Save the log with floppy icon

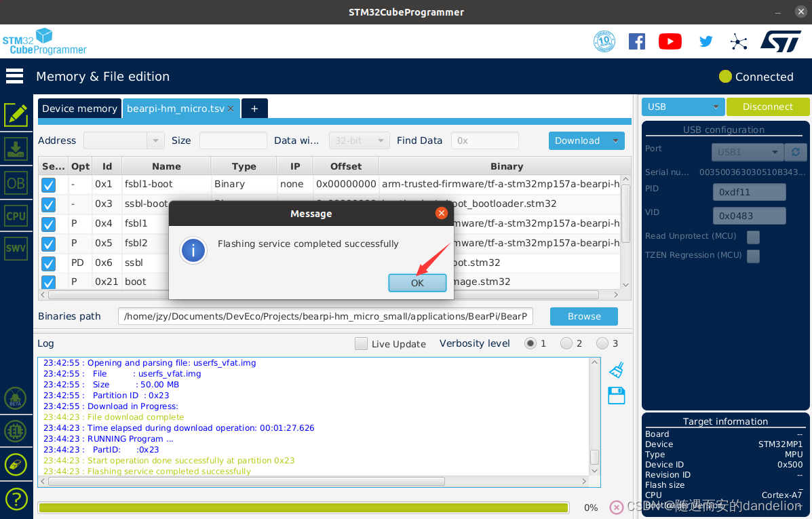[x=616, y=396]
